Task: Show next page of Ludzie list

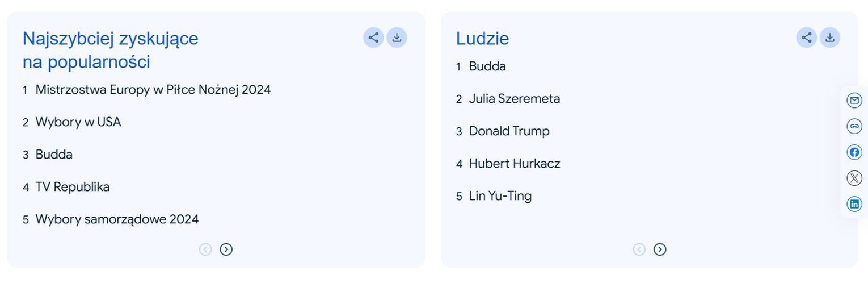Action: (660, 249)
